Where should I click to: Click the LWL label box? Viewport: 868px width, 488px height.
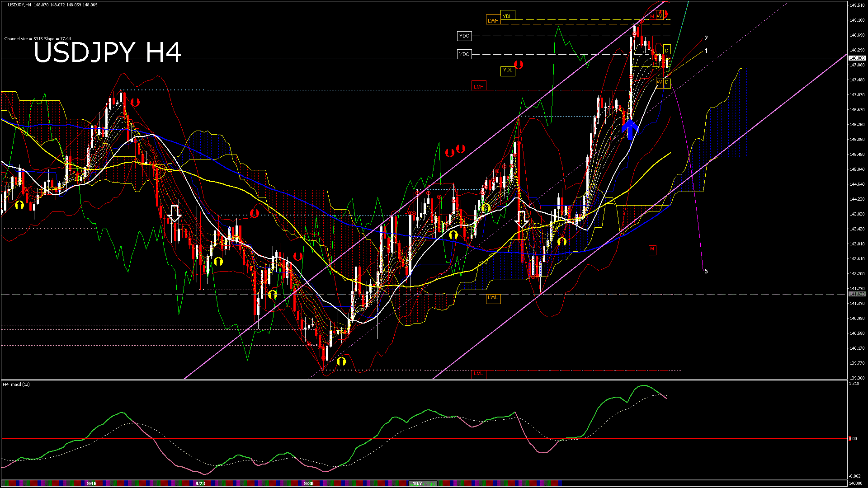pyautogui.click(x=493, y=298)
